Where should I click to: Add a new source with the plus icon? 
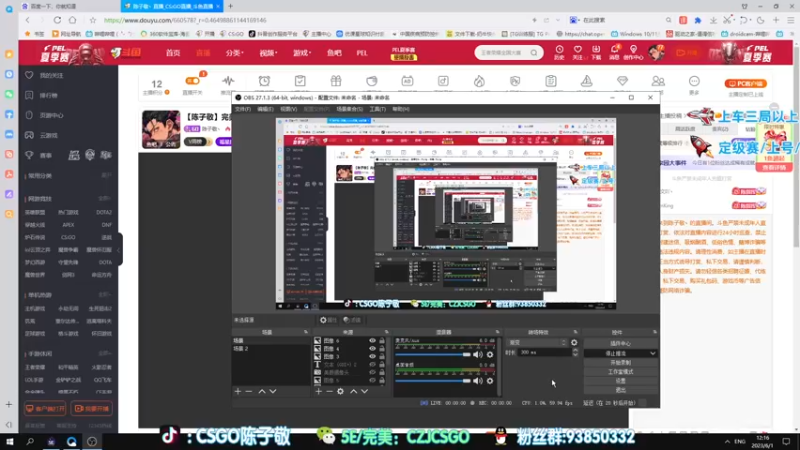pos(318,391)
